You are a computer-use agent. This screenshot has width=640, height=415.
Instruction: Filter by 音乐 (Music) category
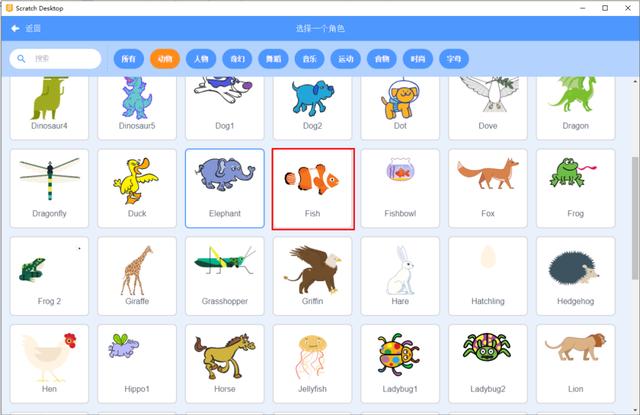[x=309, y=59]
